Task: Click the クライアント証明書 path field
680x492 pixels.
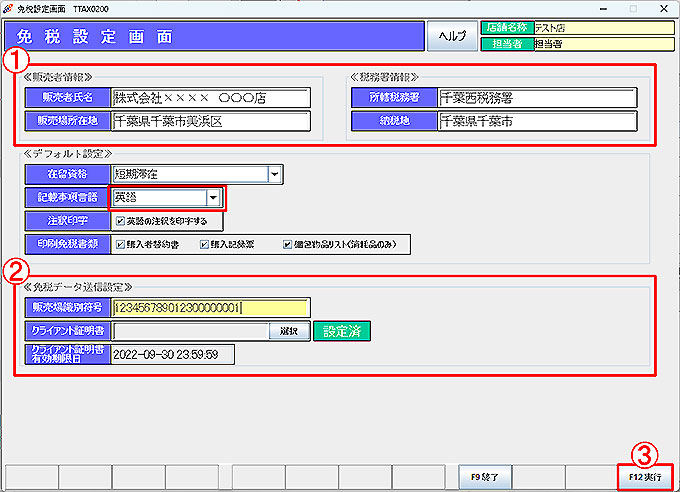Action: click(190, 331)
